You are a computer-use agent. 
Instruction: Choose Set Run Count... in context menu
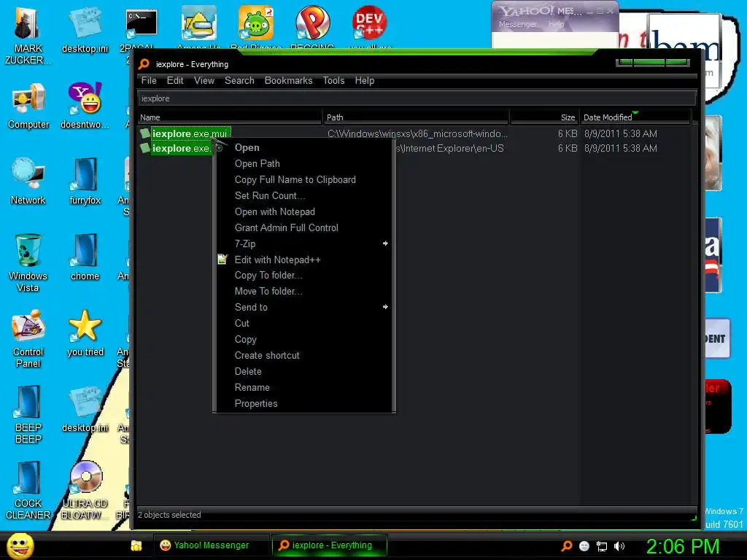pyautogui.click(x=304, y=195)
